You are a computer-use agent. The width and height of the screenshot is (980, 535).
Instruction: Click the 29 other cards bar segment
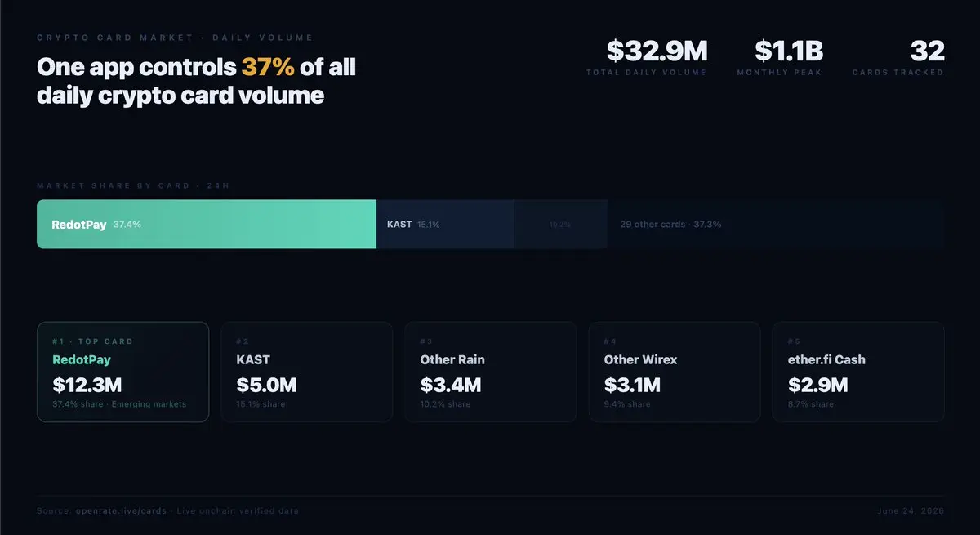click(x=776, y=224)
